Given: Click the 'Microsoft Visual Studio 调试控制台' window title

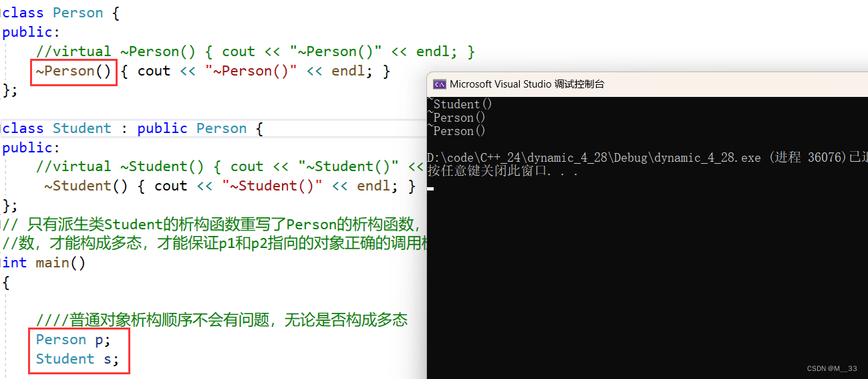Looking at the screenshot, I should 527,84.
